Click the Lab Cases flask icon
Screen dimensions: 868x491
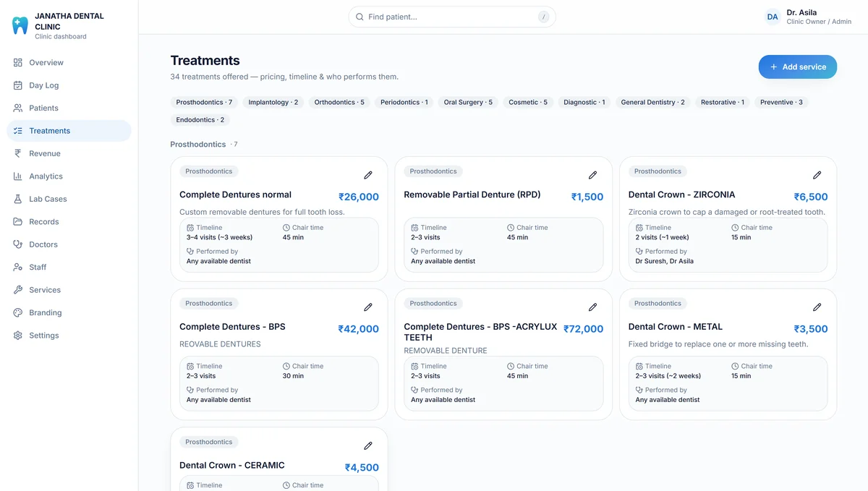point(18,199)
